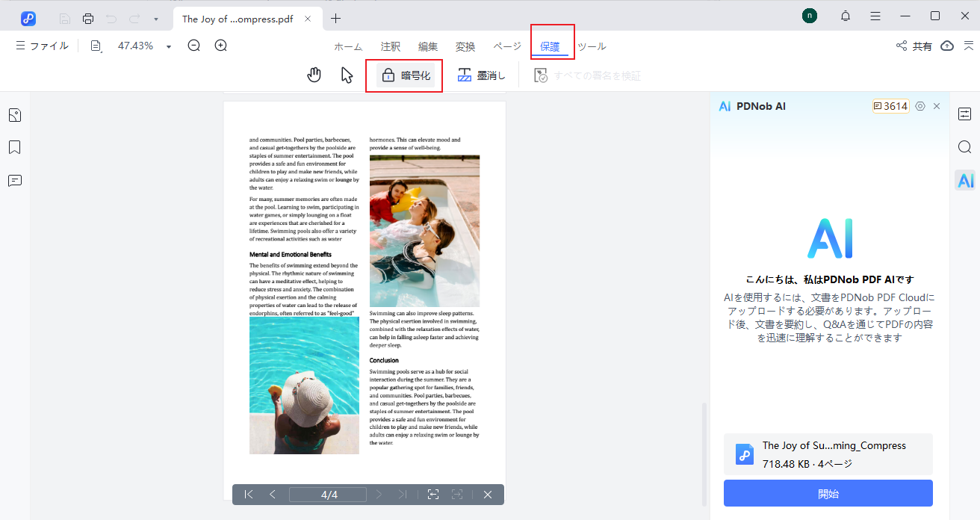The image size is (980, 520).
Task: Click the print icon in title bar
Action: pos(88,19)
